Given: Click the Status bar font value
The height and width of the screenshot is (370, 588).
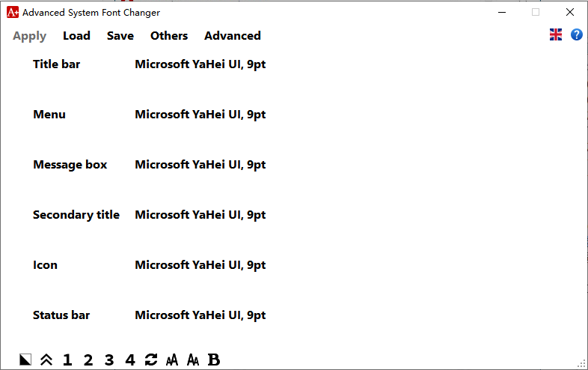Looking at the screenshot, I should tap(200, 315).
